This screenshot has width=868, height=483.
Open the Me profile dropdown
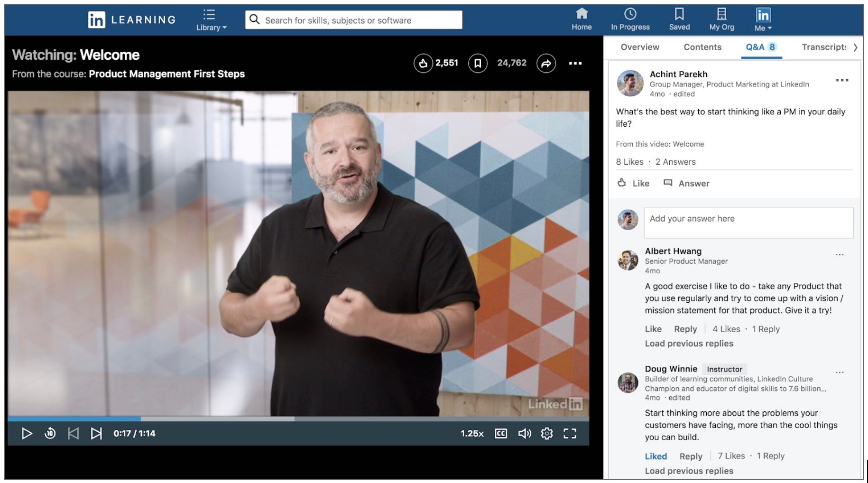pyautogui.click(x=763, y=20)
